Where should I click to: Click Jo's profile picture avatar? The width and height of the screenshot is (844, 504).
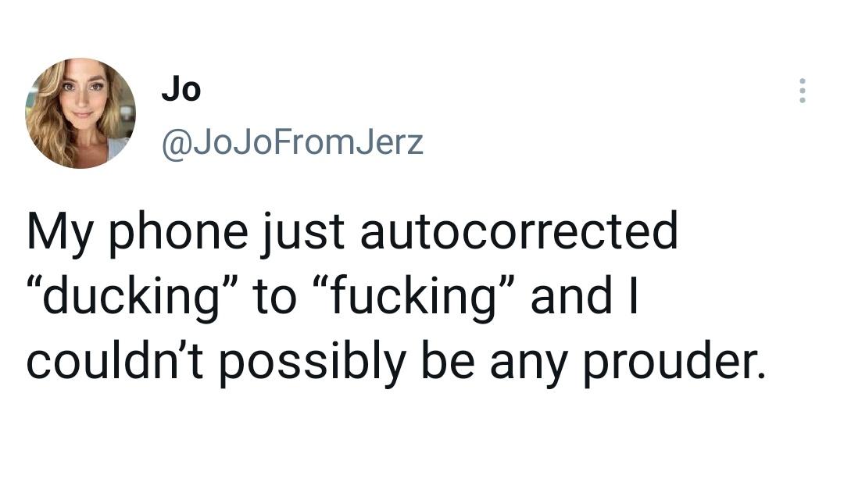(x=80, y=113)
